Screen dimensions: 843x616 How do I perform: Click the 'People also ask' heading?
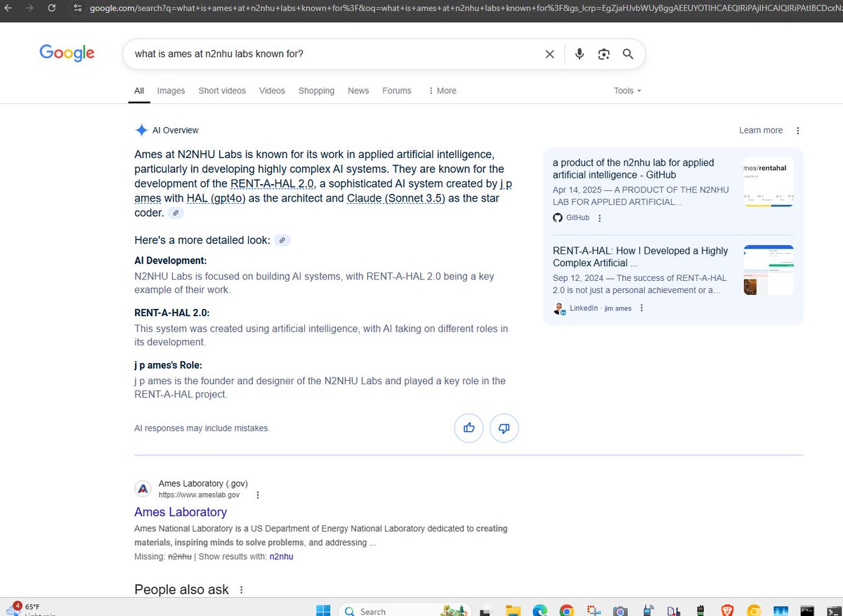[x=181, y=590]
